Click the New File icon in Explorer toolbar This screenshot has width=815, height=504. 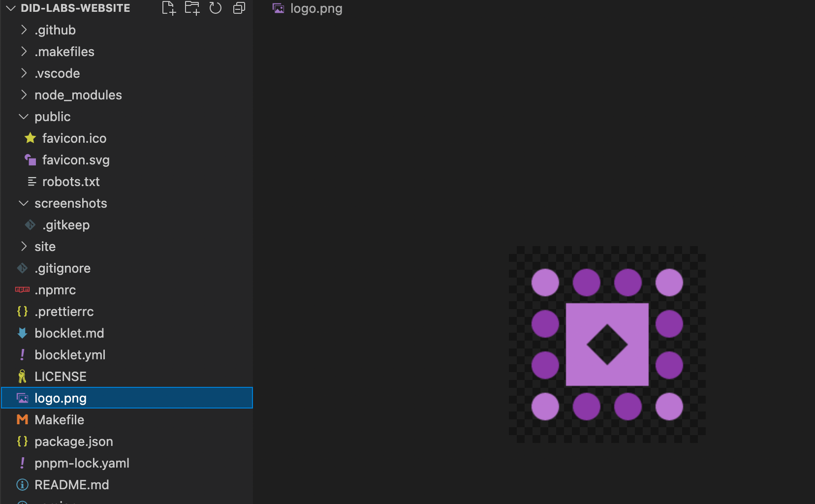[168, 8]
